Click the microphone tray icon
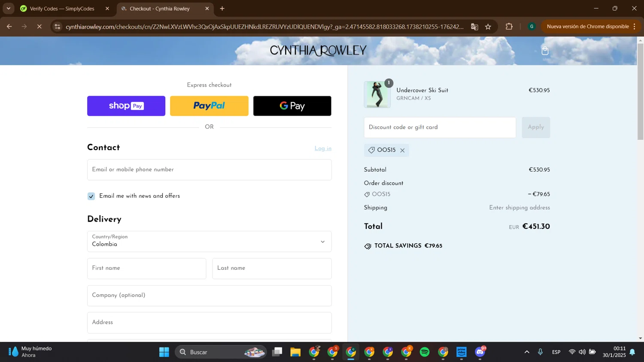The image size is (644, 362). pos(540,352)
